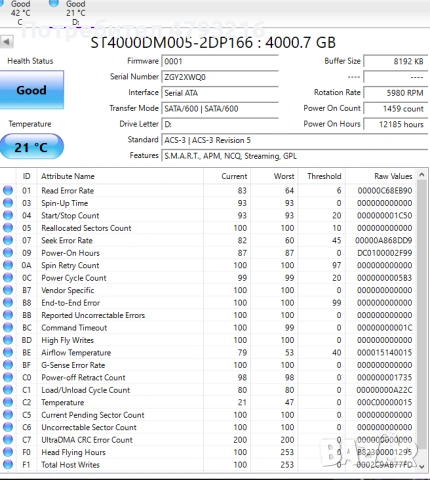Click the Transfer Mode field SATA/600
This screenshot has height=480, width=430.
point(220,109)
